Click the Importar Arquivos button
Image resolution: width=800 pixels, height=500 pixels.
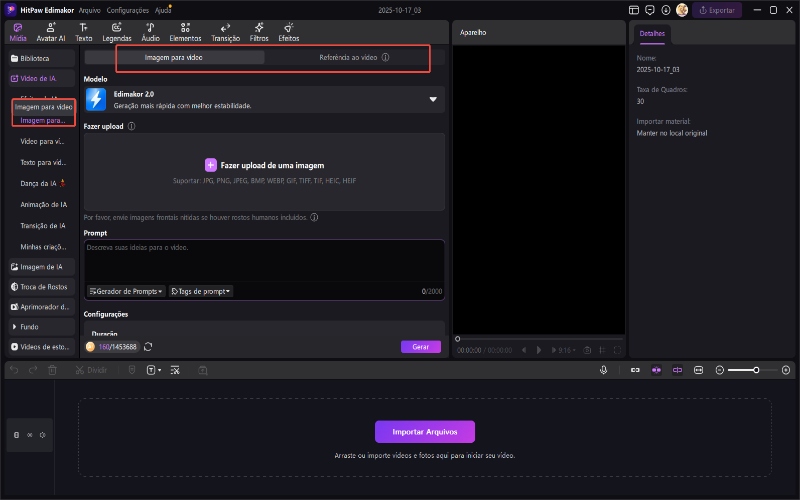point(424,432)
